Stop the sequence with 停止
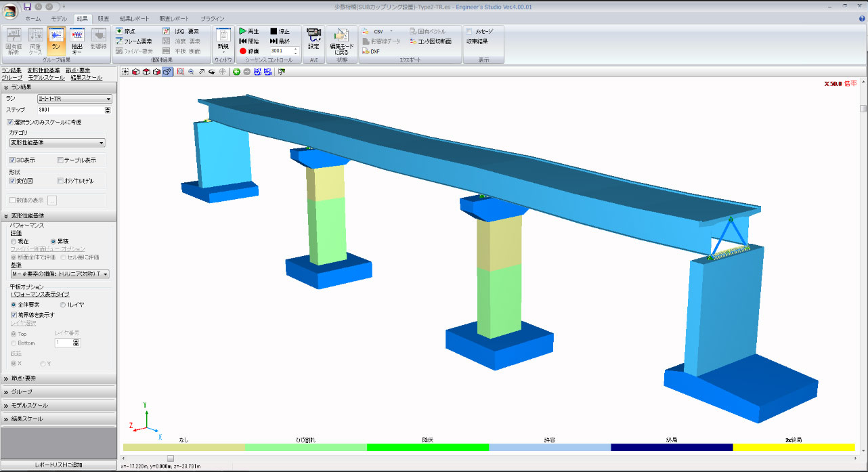 (x=280, y=32)
